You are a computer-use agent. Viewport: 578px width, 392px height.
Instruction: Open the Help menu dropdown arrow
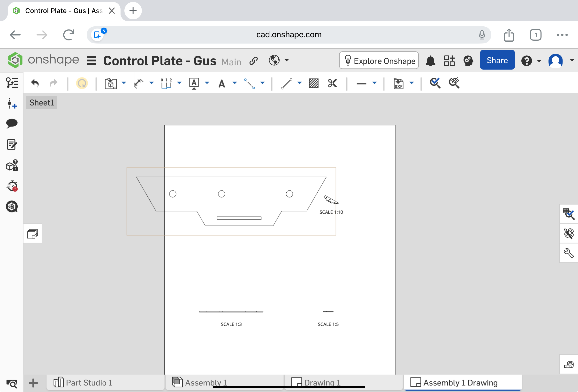click(x=539, y=61)
